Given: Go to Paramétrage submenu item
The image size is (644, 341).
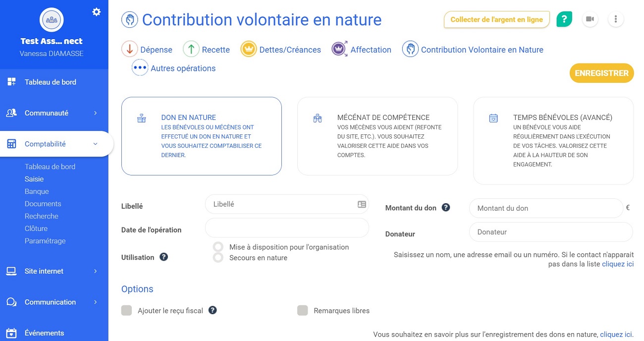Looking at the screenshot, I should point(45,241).
